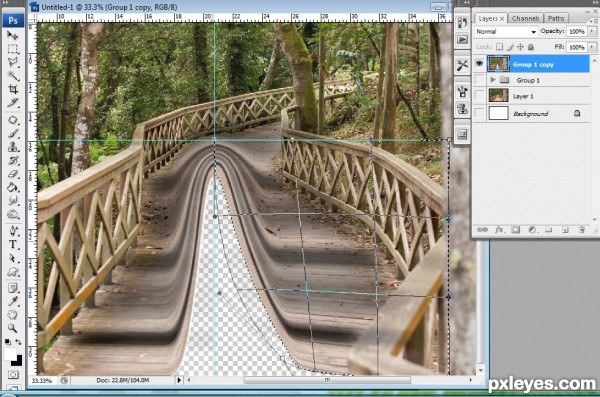Hide the Group 1 copy layer
This screenshot has height=397, width=600.
pyautogui.click(x=479, y=64)
